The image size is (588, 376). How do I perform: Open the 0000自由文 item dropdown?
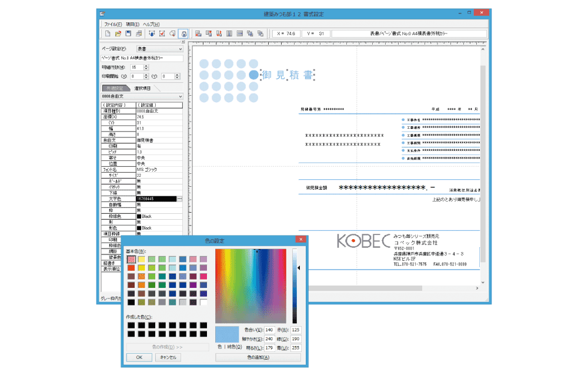coord(142,96)
